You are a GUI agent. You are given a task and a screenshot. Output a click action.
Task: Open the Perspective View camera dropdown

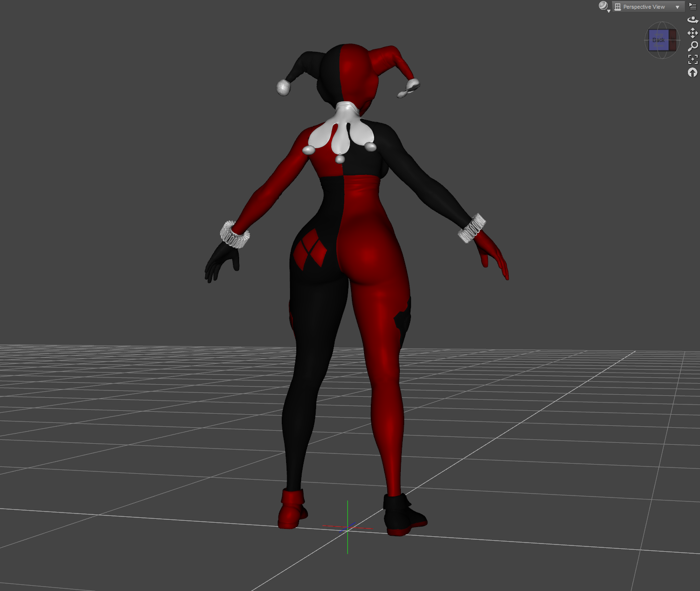pos(648,7)
